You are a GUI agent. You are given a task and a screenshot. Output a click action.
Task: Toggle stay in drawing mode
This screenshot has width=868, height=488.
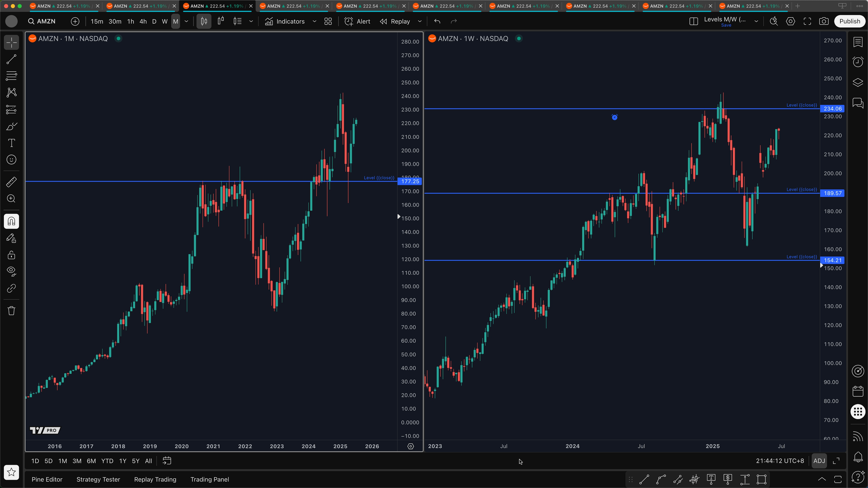click(x=12, y=238)
